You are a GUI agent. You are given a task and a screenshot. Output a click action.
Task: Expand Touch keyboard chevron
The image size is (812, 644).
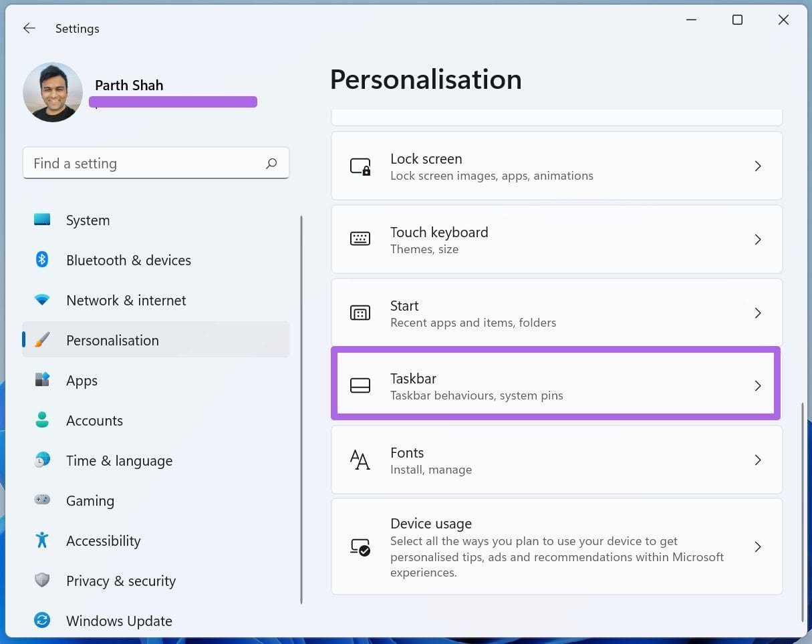point(758,239)
